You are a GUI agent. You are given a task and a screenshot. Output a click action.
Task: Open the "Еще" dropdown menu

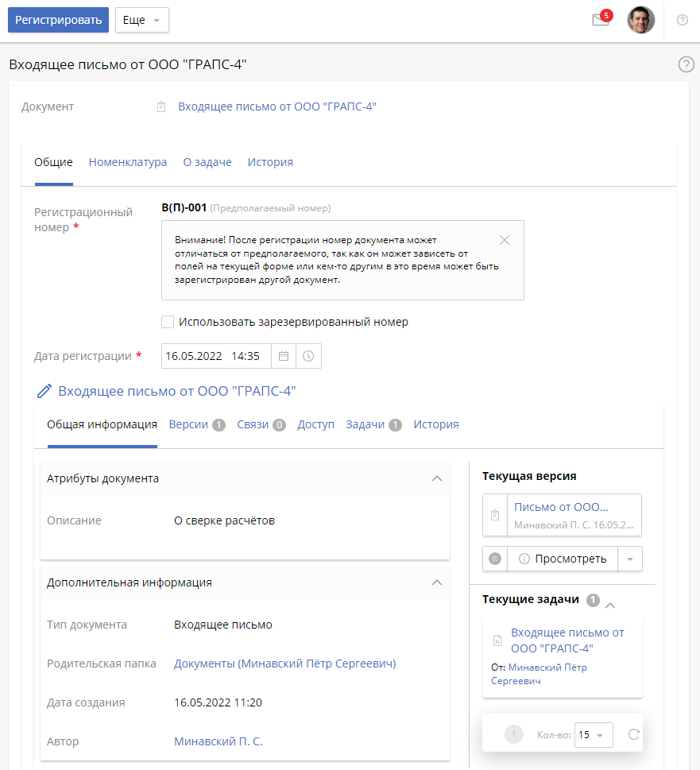coord(141,20)
